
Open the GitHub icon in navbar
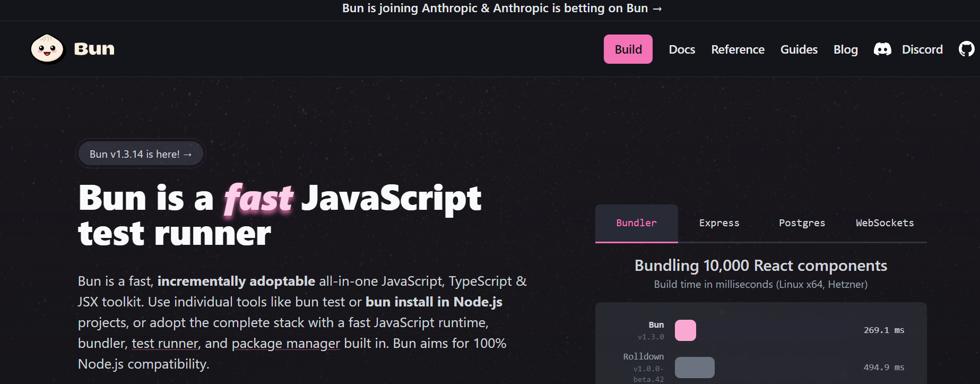tap(967, 49)
